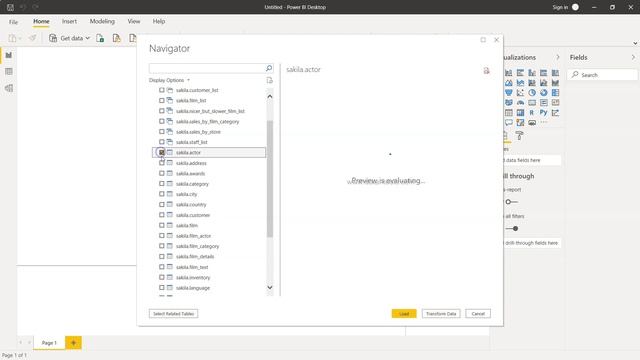Switch to the Modeling ribbon tab
The width and height of the screenshot is (640, 360).
[x=102, y=21]
